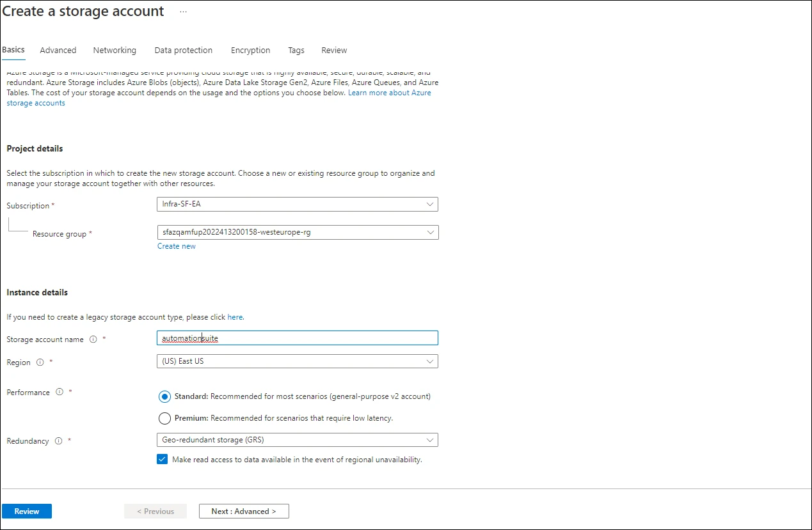This screenshot has height=530, width=812.
Task: Toggle the read access in regional unavailability checkbox
Action: 162,460
